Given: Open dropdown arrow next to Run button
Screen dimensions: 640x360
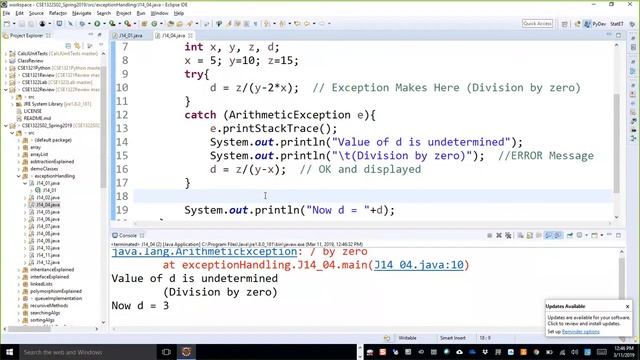Looking at the screenshot, I should click(104, 24).
